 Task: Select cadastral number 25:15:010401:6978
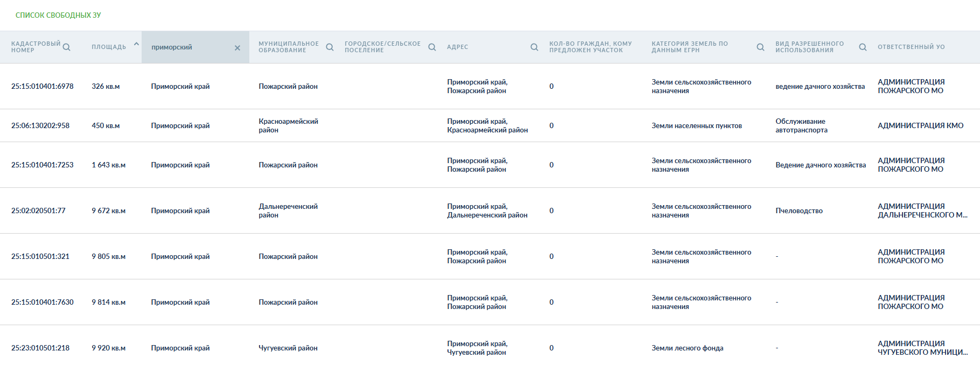(x=43, y=86)
